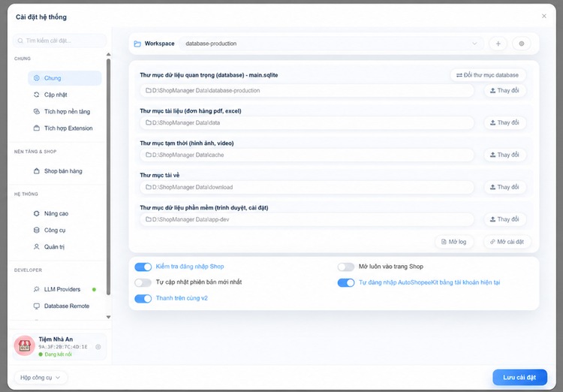Click Thay đổi for download folder

(x=505, y=187)
